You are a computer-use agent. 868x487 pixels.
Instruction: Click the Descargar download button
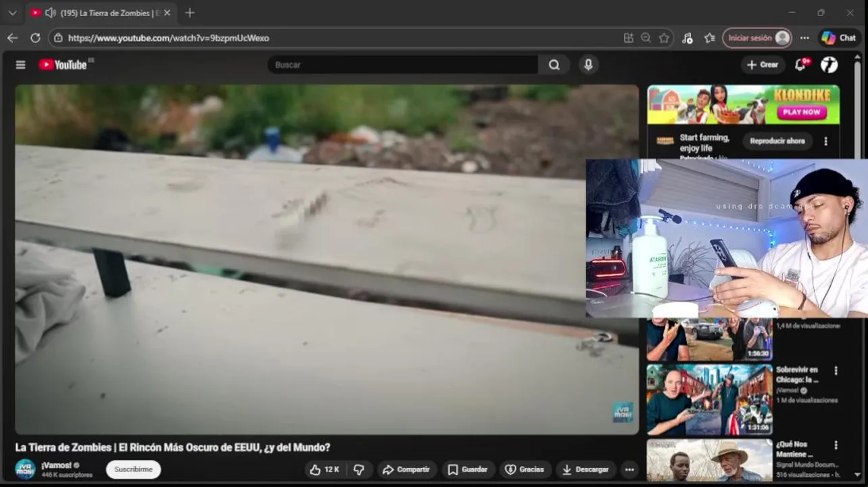click(x=586, y=469)
